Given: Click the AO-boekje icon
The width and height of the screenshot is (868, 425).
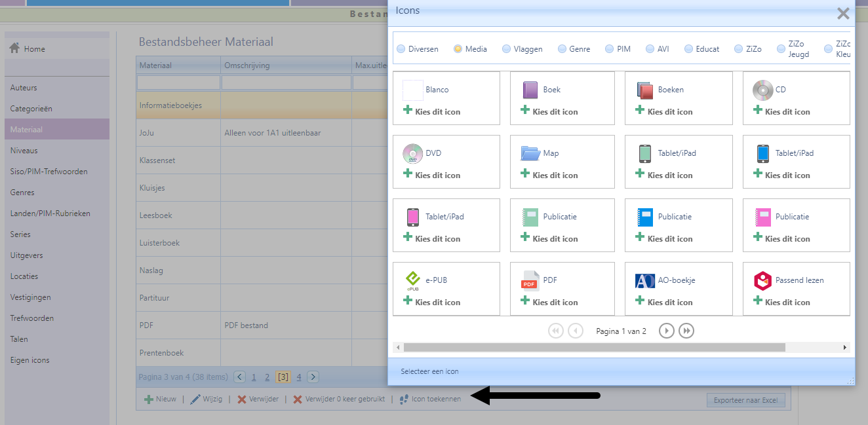Looking at the screenshot, I should click(645, 280).
